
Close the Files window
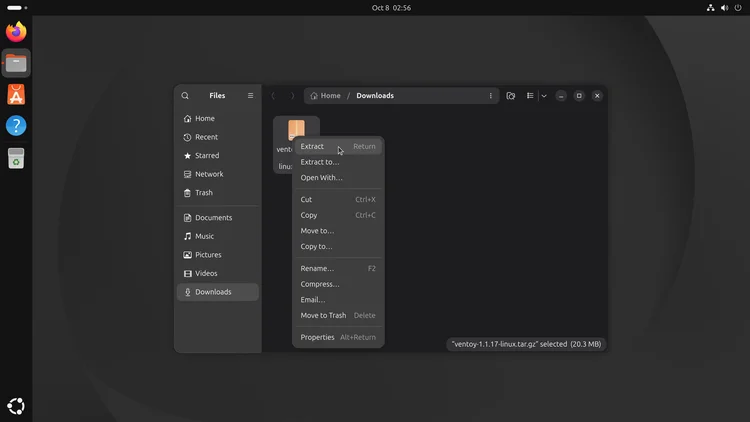[597, 96]
